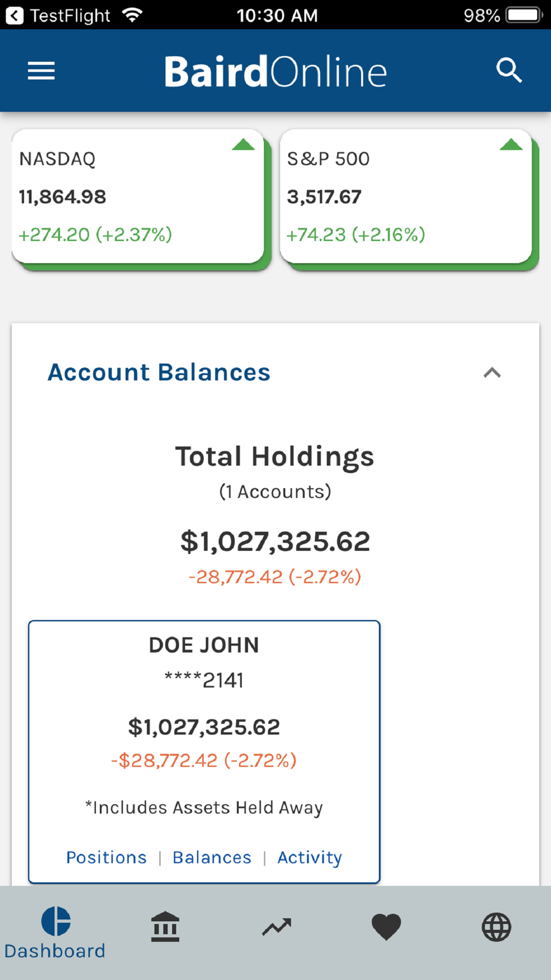Screen dimensions: 551x980
Task: Open the globe tab icon
Action: click(x=496, y=927)
